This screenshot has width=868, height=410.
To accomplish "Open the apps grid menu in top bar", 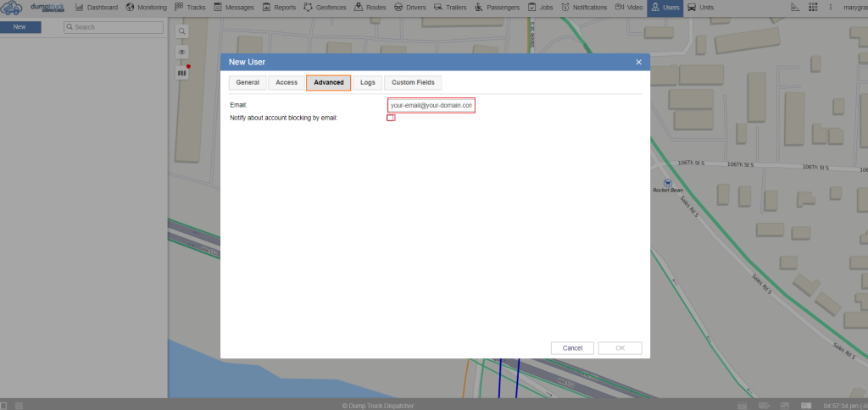I will 813,7.
